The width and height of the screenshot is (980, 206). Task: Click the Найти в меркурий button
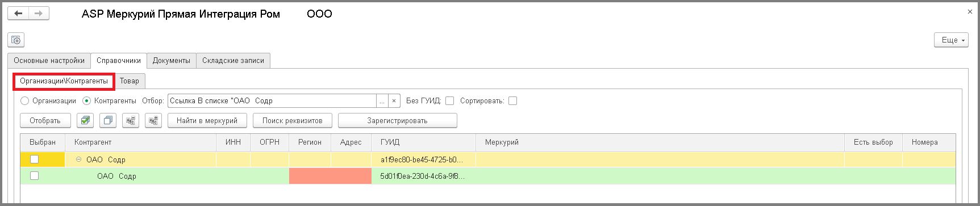[207, 120]
